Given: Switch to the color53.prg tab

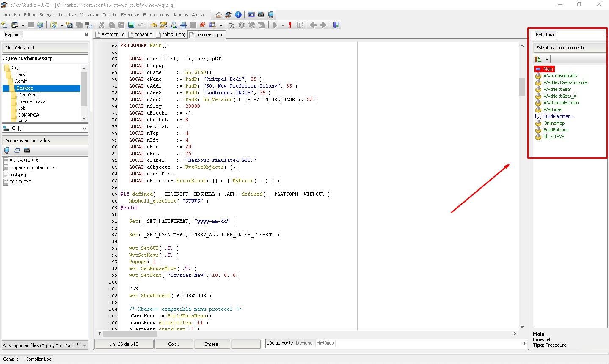Looking at the screenshot, I should [x=171, y=35].
